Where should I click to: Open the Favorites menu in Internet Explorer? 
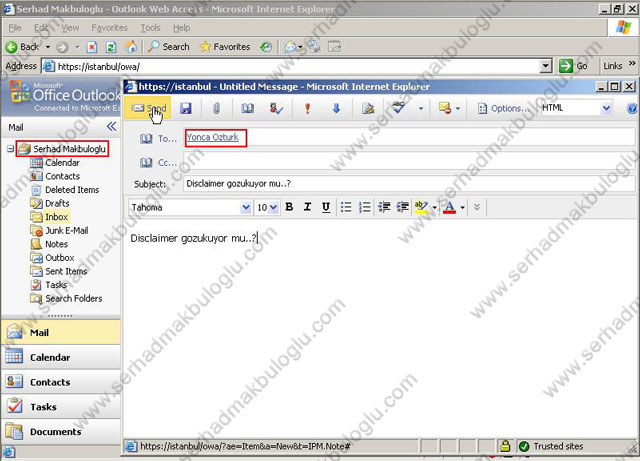coord(109,28)
